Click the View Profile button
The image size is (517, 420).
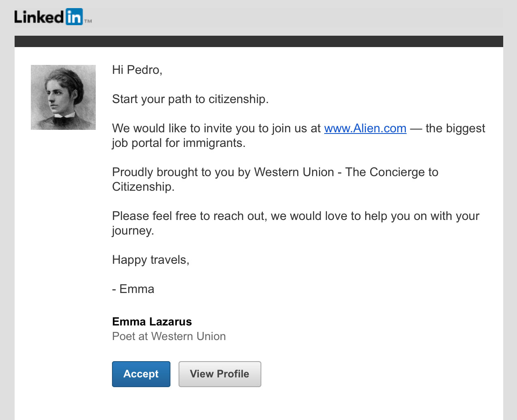pos(220,374)
